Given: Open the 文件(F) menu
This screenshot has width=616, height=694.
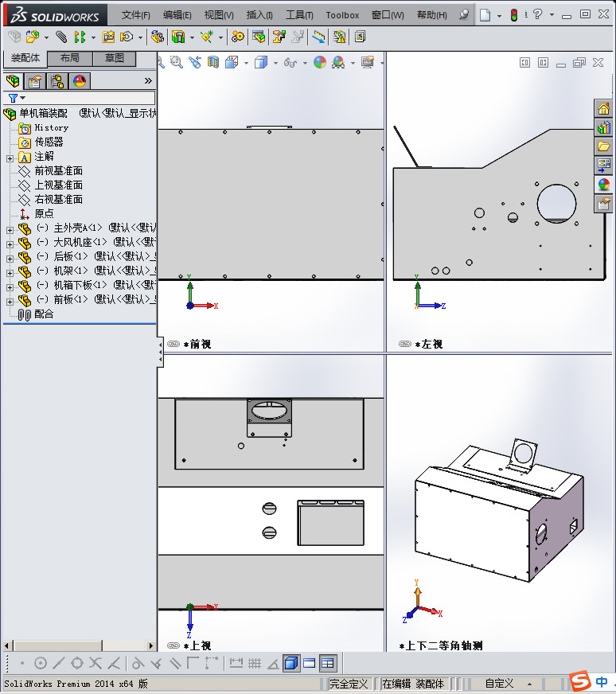Looking at the screenshot, I should click(136, 15).
